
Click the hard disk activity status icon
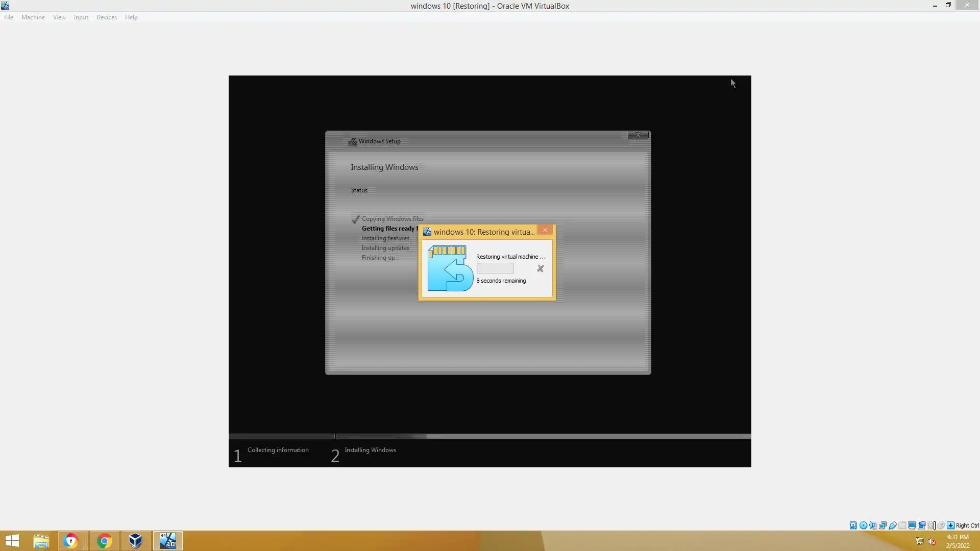coord(853,525)
